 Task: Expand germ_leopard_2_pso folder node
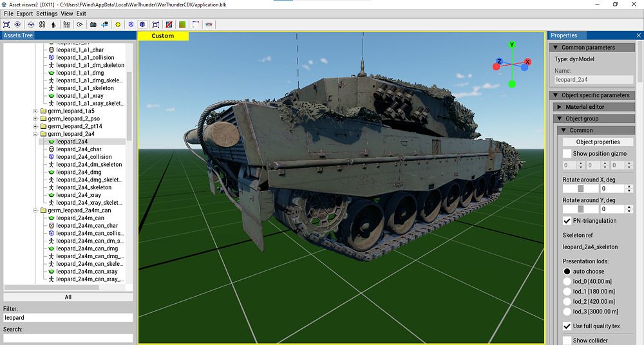pyautogui.click(x=35, y=118)
